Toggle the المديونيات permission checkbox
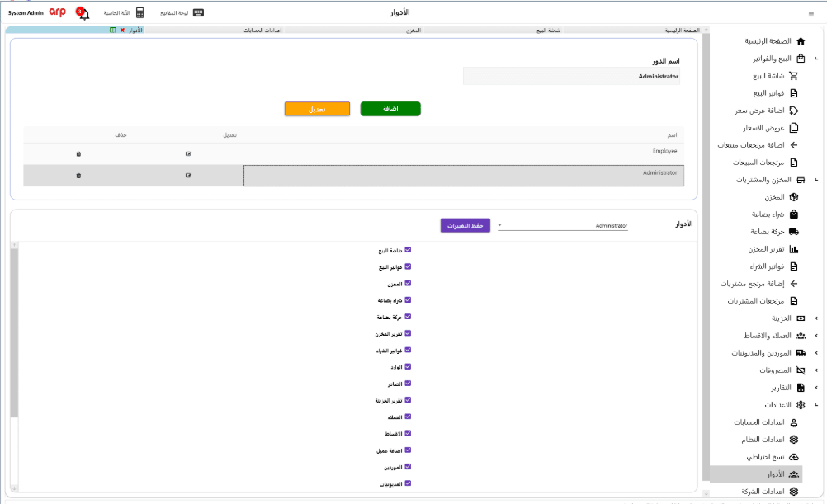827x504 pixels. (x=408, y=483)
